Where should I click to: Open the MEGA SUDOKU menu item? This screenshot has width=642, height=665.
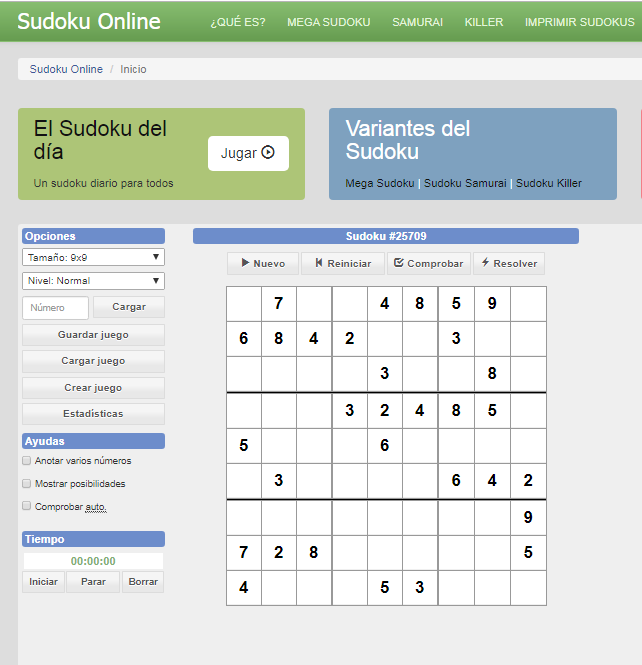(328, 22)
